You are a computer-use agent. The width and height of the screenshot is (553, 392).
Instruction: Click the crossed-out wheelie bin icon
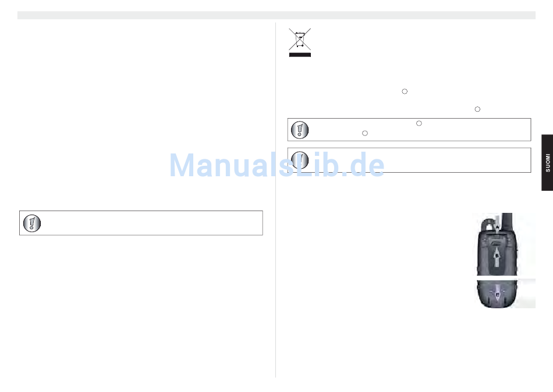[x=300, y=39]
